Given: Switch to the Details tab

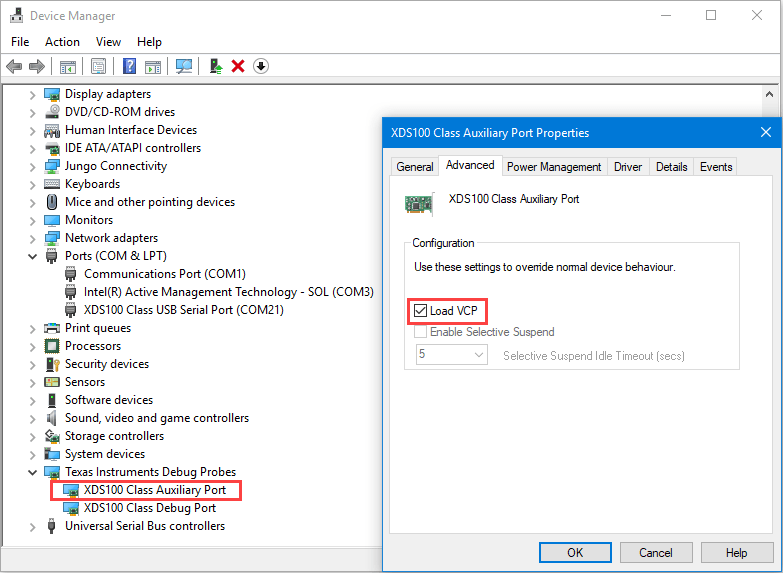Looking at the screenshot, I should [x=671, y=167].
